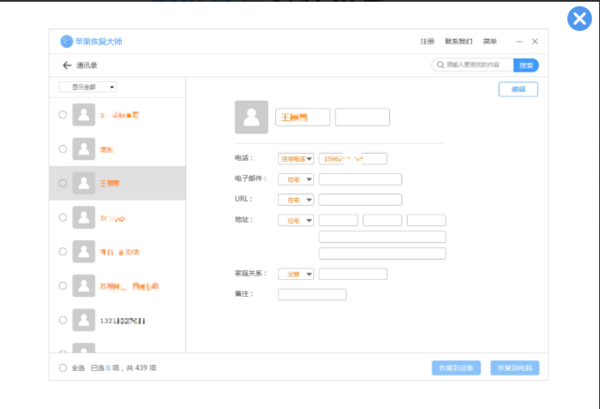Click the avatar of the contact starting with 1321
The image size is (600, 409).
pyautogui.click(x=84, y=320)
